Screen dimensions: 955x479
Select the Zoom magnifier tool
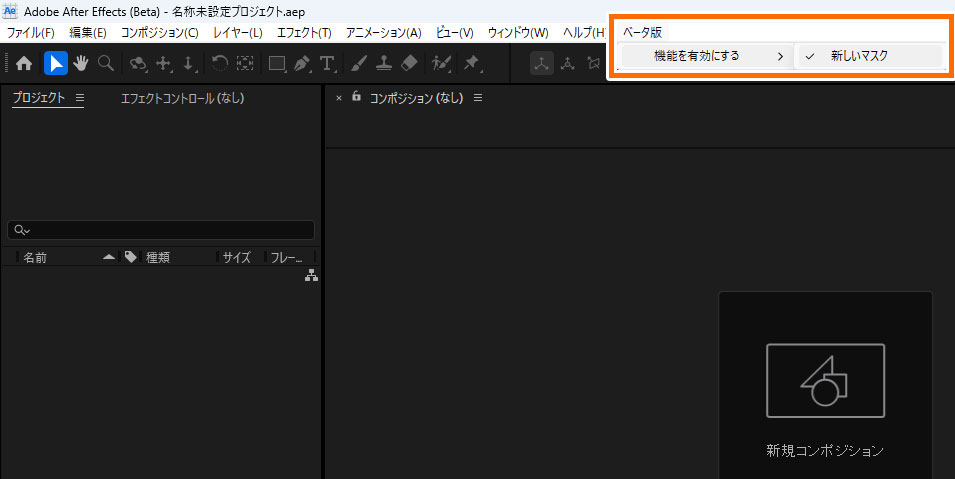pyautogui.click(x=106, y=64)
